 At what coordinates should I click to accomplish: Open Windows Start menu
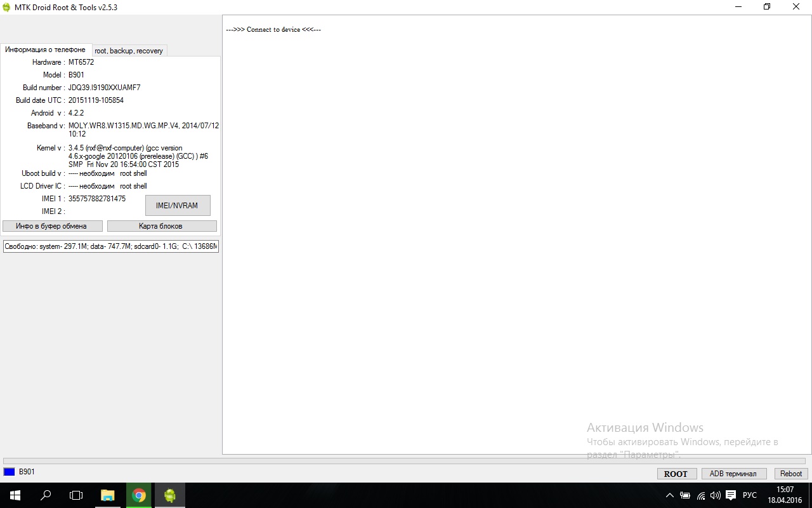click(x=15, y=495)
